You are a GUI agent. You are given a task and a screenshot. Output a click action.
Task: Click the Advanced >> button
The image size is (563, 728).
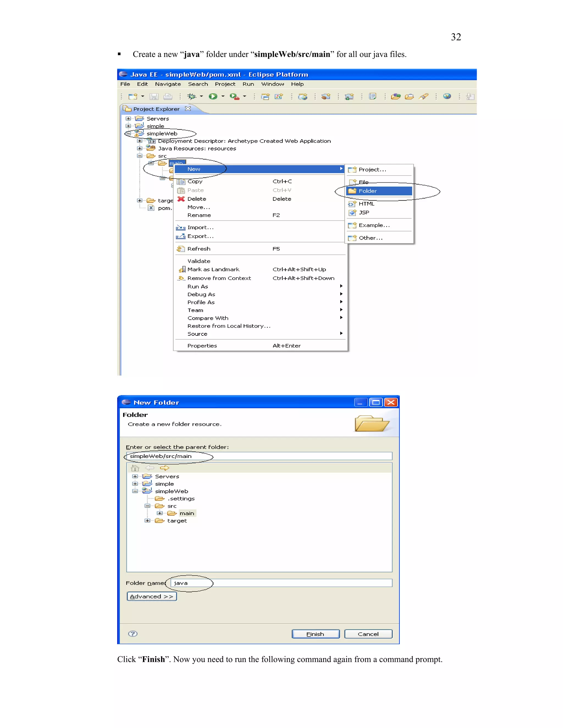pyautogui.click(x=152, y=596)
